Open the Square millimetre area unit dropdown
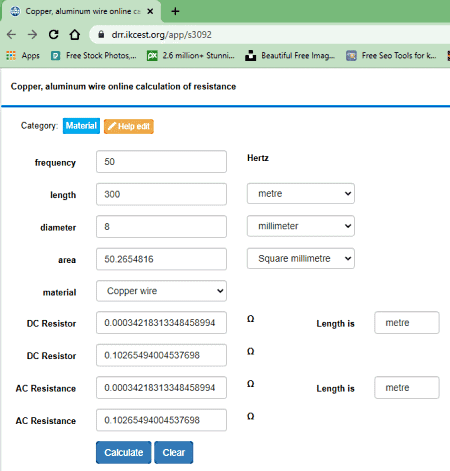Image resolution: width=450 pixels, height=471 pixels. [x=301, y=258]
